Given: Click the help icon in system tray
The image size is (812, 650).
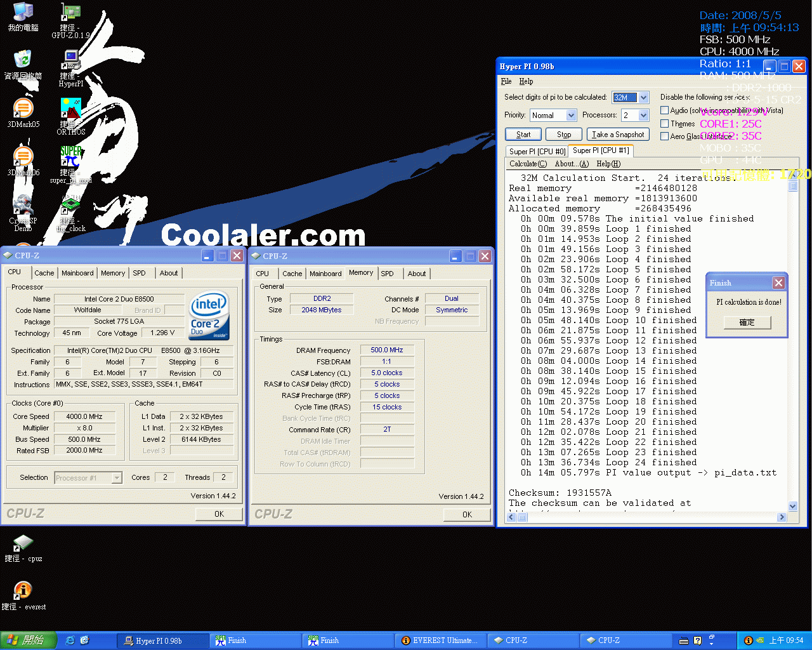Looking at the screenshot, I should 697,640.
